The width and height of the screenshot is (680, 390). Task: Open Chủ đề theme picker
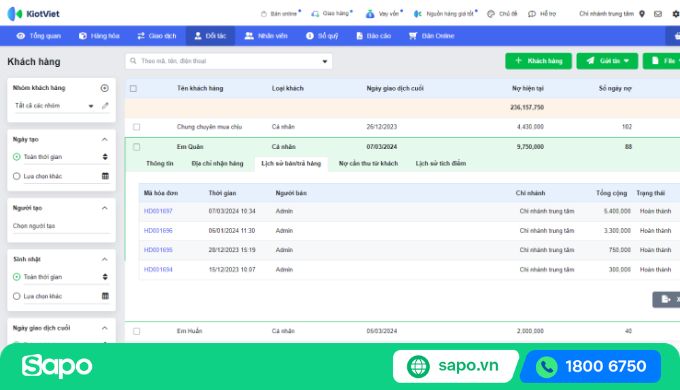[502, 14]
